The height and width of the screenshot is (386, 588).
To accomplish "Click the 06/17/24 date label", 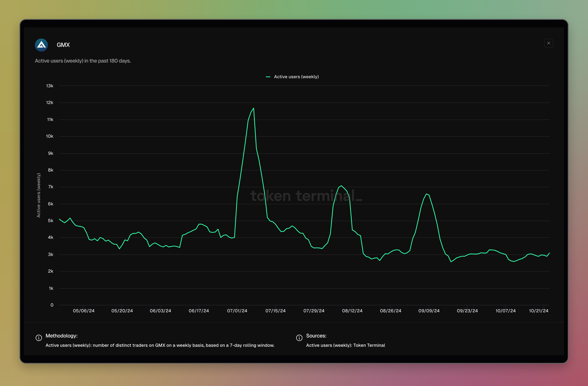I will pos(199,311).
